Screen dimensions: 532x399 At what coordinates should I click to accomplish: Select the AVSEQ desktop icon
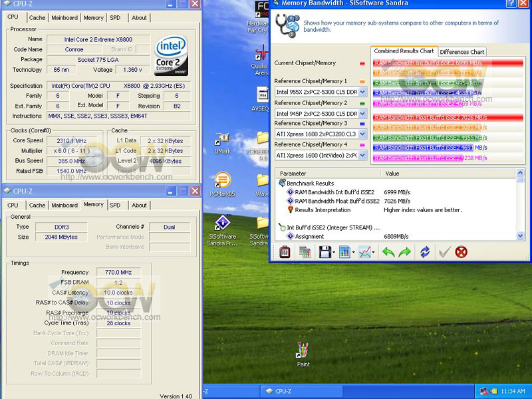click(261, 99)
